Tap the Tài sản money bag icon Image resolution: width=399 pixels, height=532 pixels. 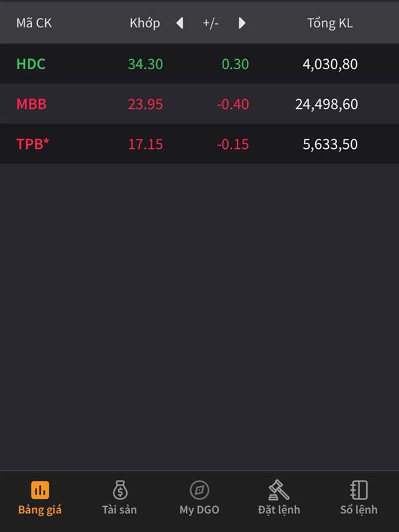click(x=120, y=491)
